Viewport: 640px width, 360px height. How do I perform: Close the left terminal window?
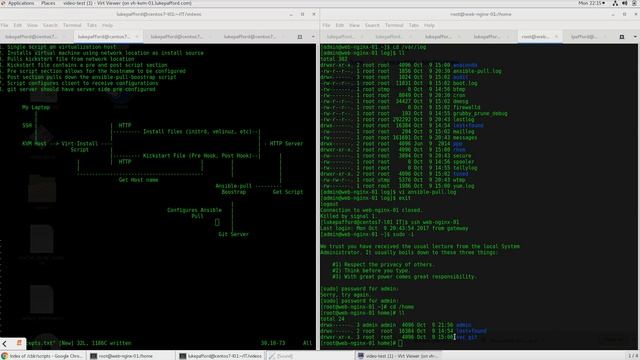click(313, 14)
